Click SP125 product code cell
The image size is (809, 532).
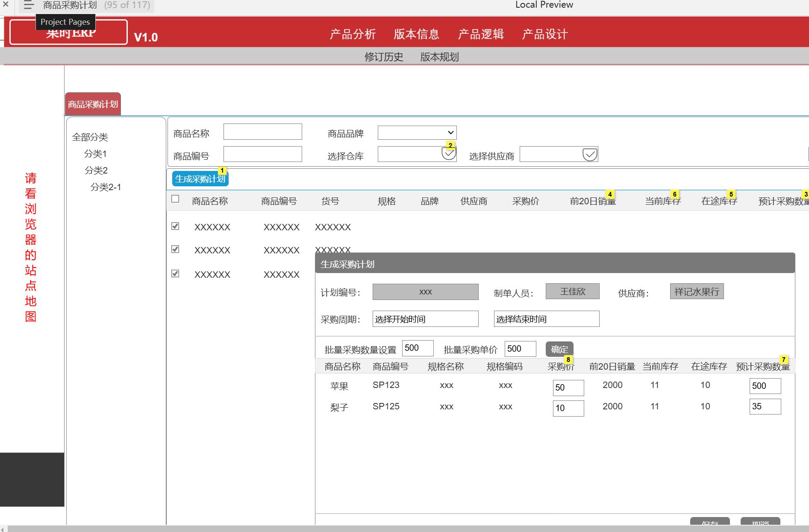(386, 406)
